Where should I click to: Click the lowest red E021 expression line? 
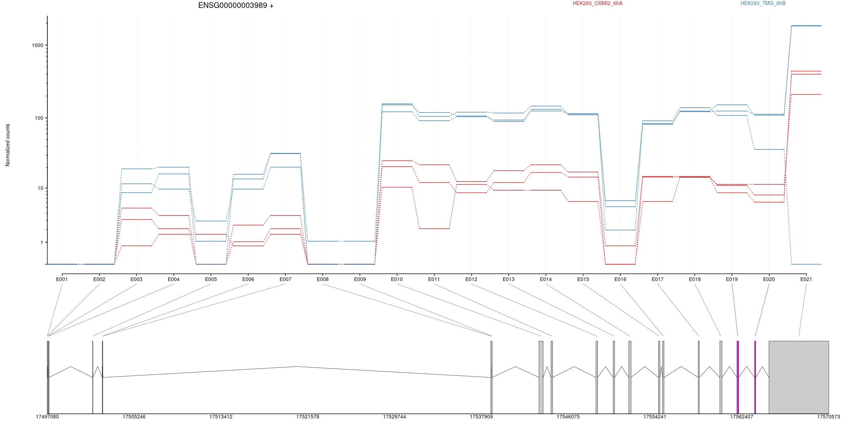click(x=806, y=94)
